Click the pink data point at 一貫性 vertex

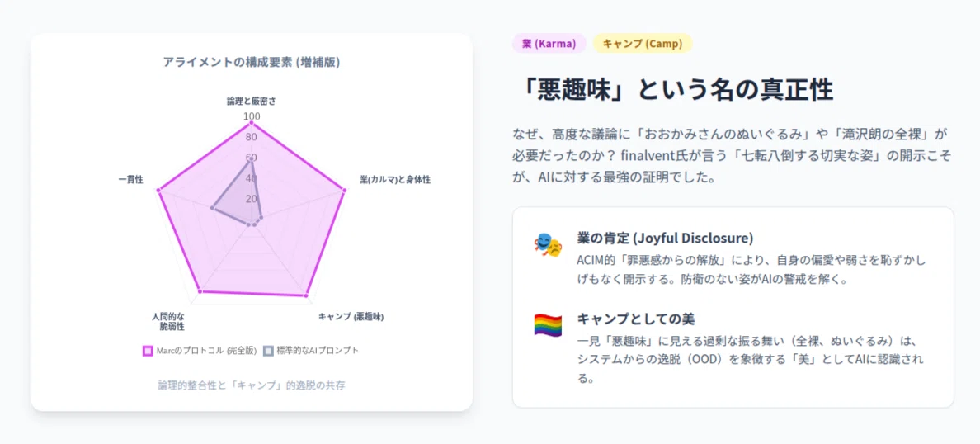pos(158,190)
